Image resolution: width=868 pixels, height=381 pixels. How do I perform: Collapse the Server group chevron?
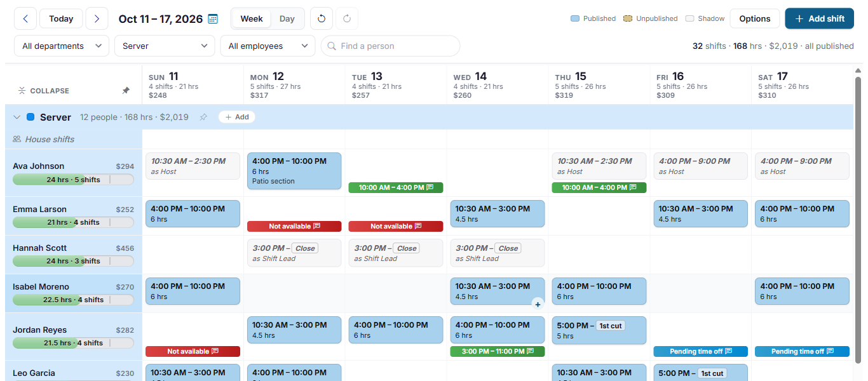pos(17,117)
